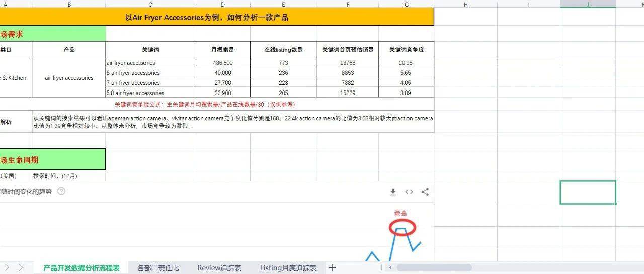Click the competition value cell 5.65
Screen dimensions: 644x274
point(407,73)
